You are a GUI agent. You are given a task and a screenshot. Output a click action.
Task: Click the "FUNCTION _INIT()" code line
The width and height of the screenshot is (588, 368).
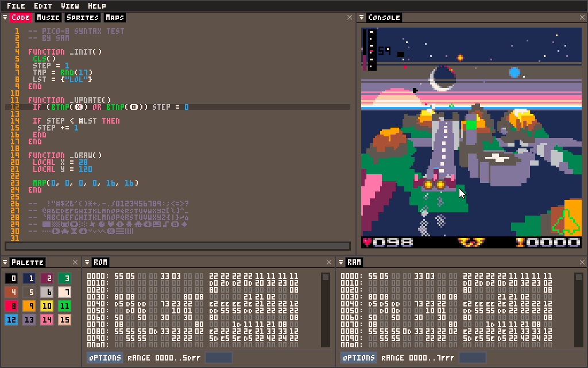click(x=65, y=52)
